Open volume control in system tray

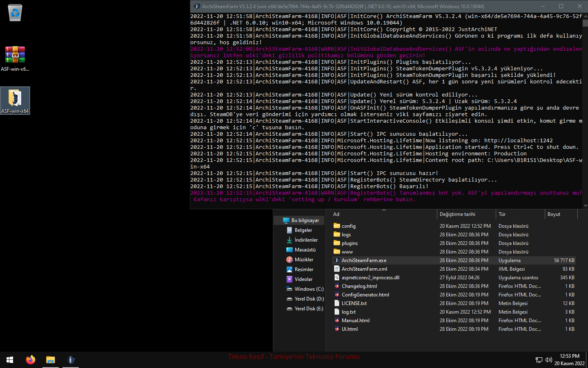549,360
